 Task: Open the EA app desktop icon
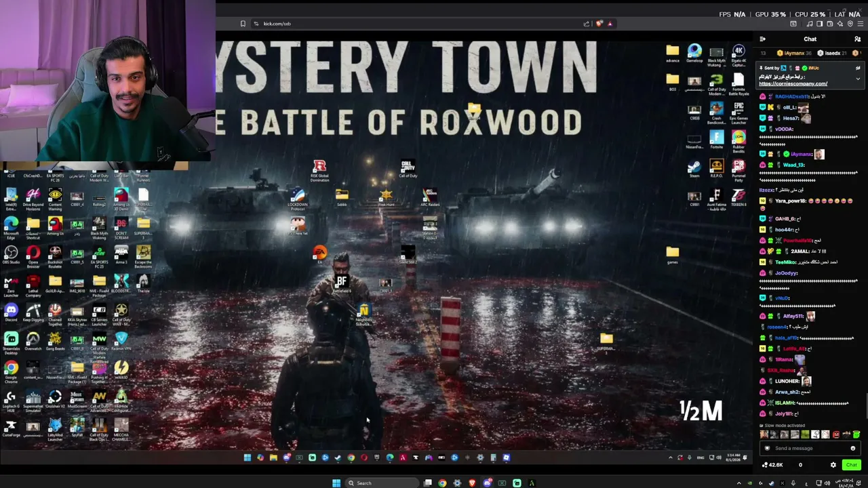pos(319,254)
